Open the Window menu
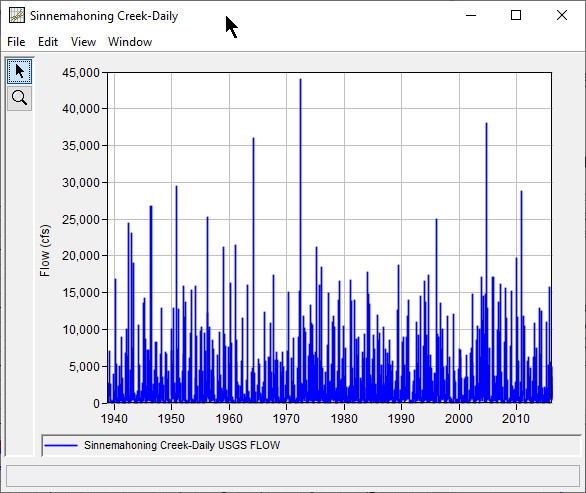Screen dimensions: 586x493 130,42
